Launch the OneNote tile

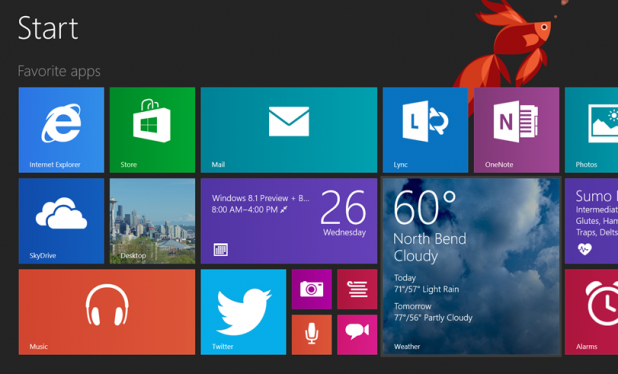coord(516,130)
